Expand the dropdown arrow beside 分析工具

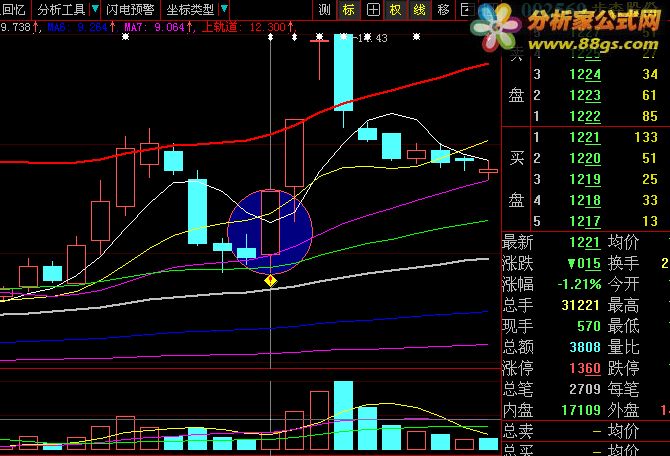pyautogui.click(x=95, y=9)
